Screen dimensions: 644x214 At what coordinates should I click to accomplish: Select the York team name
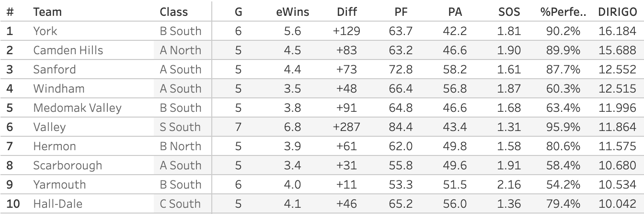[x=45, y=31]
